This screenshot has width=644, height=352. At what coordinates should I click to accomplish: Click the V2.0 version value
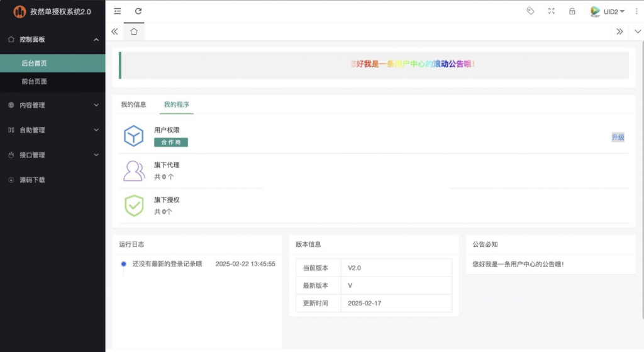point(355,268)
